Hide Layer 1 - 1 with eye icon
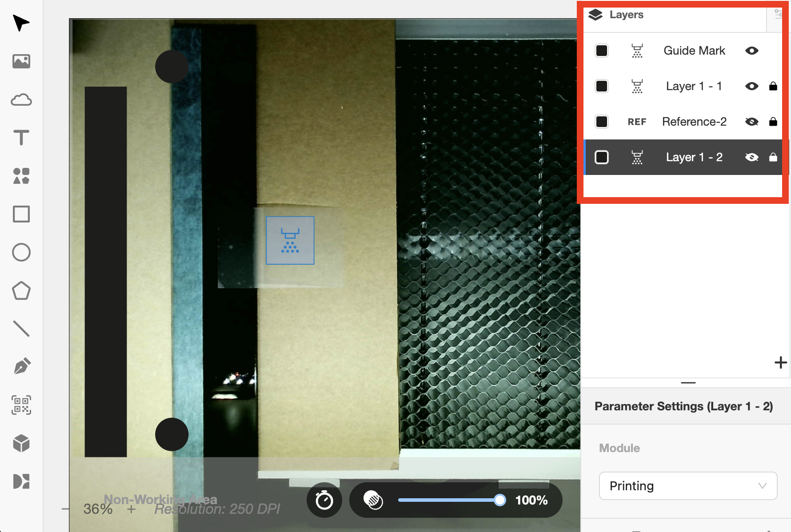 752,86
